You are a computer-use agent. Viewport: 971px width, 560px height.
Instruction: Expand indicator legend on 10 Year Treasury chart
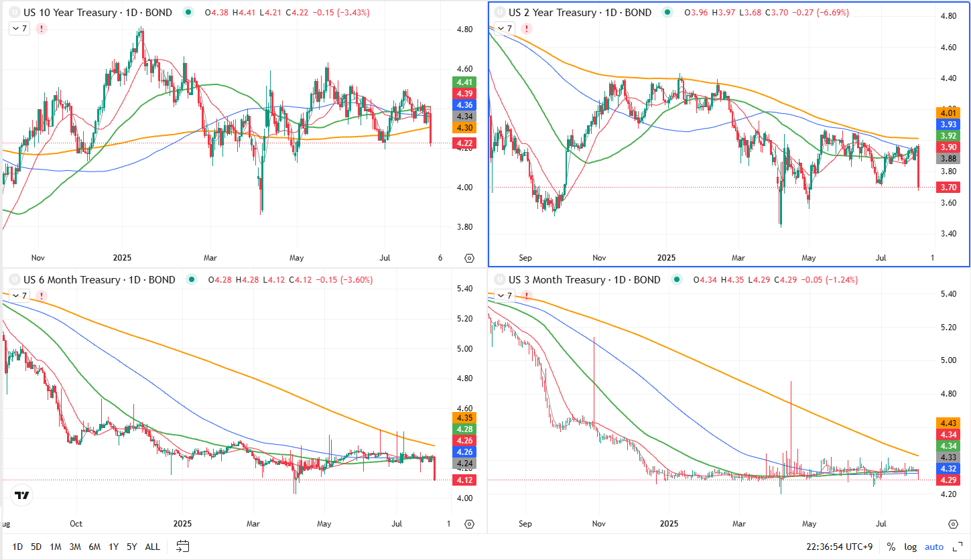click(x=19, y=29)
